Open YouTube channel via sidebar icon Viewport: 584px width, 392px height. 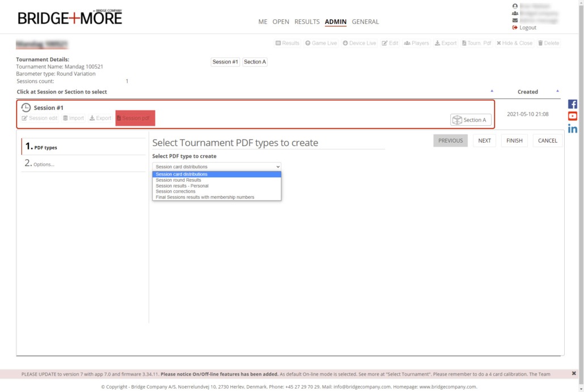click(572, 116)
